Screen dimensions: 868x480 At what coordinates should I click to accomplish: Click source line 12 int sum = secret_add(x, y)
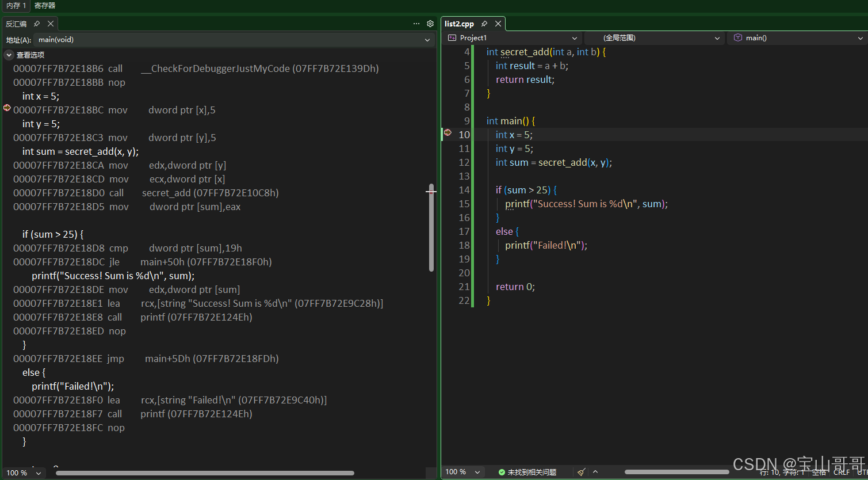(x=554, y=162)
